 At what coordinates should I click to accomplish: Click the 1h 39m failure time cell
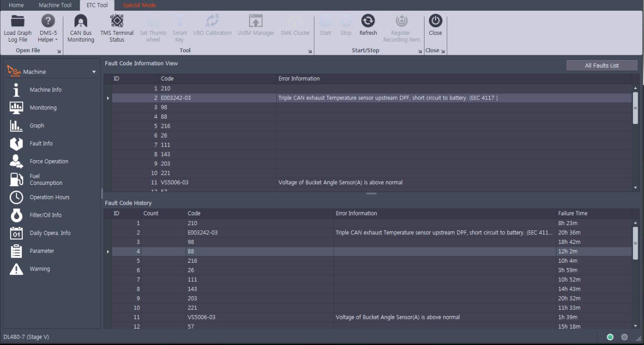point(594,317)
